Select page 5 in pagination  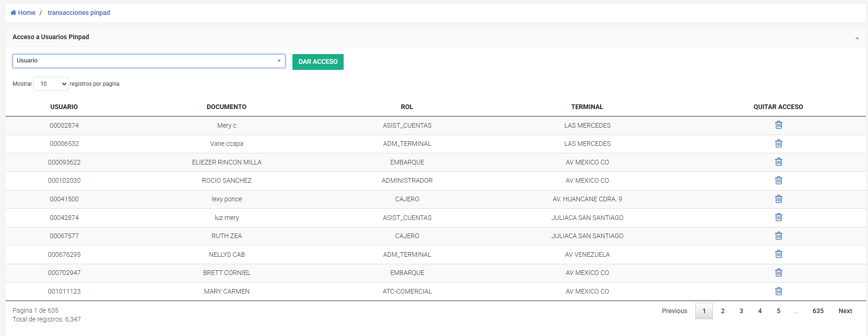778,311
